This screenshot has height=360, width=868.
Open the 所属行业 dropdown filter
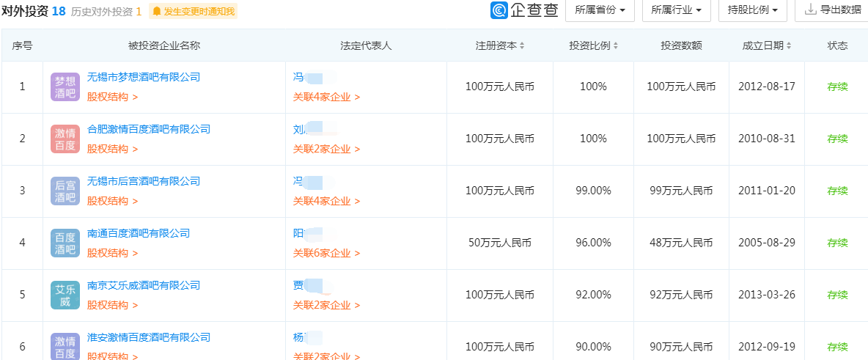click(x=677, y=10)
